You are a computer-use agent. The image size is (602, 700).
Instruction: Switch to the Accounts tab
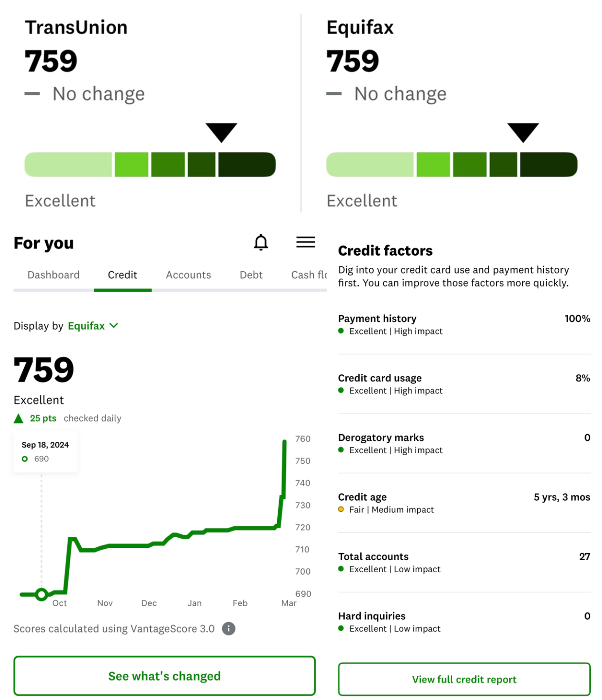click(x=188, y=275)
